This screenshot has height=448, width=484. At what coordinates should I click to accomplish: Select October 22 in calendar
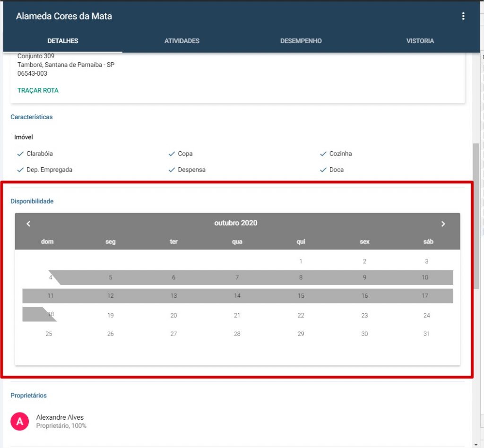click(301, 315)
